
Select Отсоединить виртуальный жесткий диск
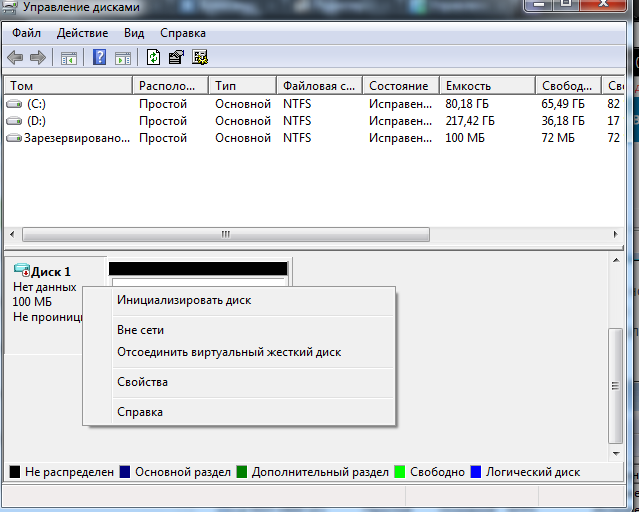coord(229,352)
